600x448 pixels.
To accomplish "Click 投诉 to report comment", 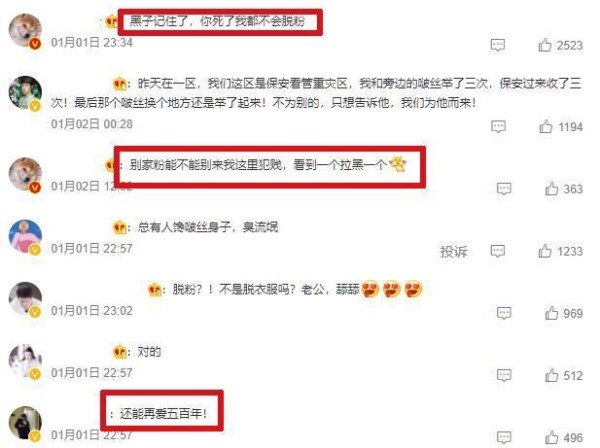I will (454, 251).
